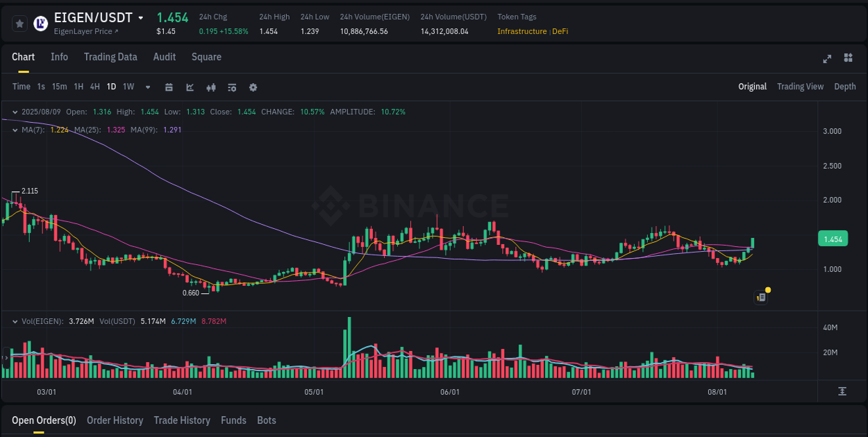Open the layout widget icon near fullscreen arrows
868x437 pixels.
848,59
